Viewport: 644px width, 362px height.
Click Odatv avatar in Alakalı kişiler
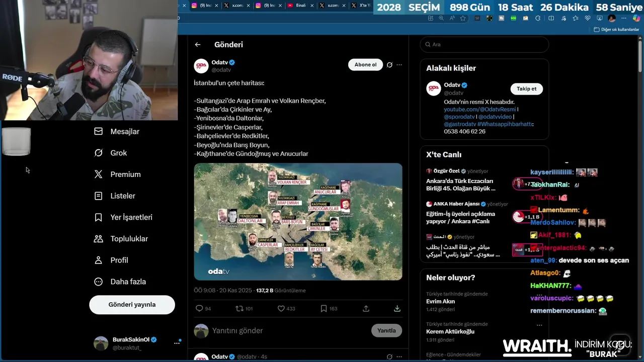point(434,88)
